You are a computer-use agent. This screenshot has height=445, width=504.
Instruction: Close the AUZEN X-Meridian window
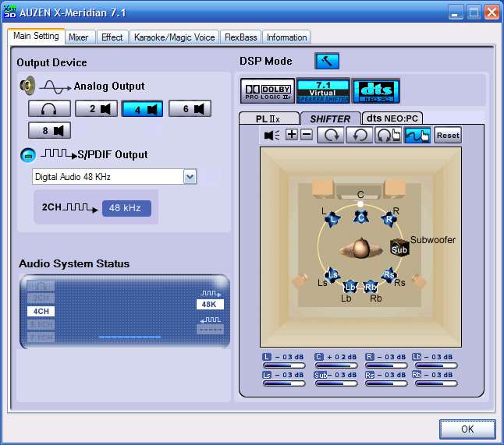click(x=492, y=12)
